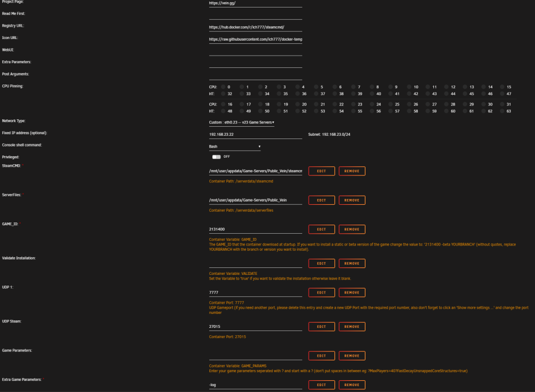Focus the Read Me First field
Image resolution: width=535 pixels, height=392 pixels.
pos(256,16)
